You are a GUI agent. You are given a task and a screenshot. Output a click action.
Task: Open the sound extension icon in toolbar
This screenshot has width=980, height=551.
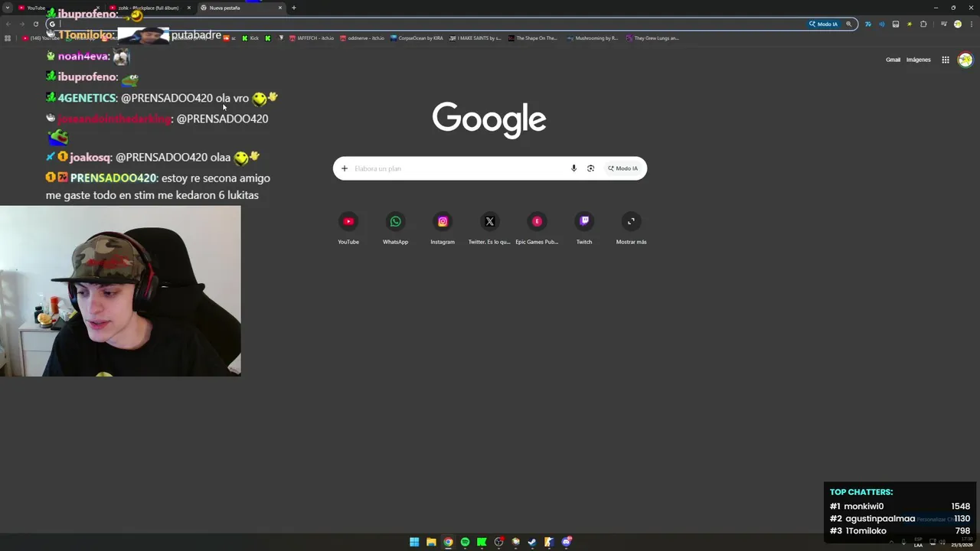point(881,24)
